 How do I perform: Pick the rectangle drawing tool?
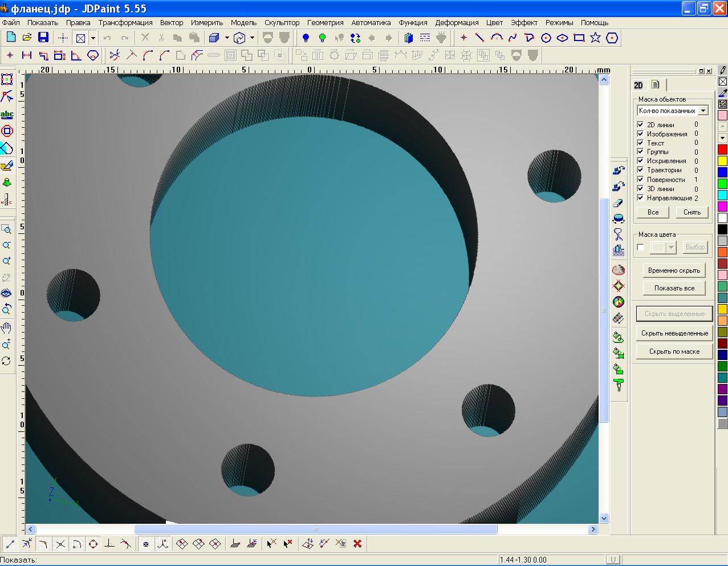point(579,38)
